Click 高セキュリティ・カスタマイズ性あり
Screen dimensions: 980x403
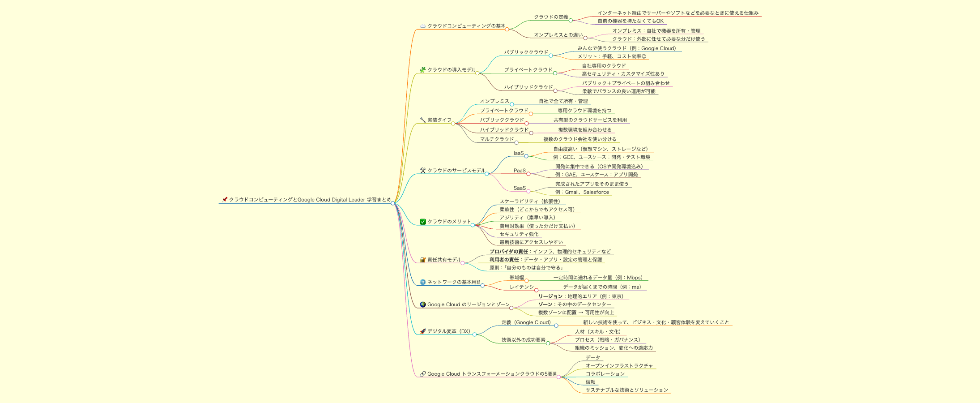pos(623,74)
